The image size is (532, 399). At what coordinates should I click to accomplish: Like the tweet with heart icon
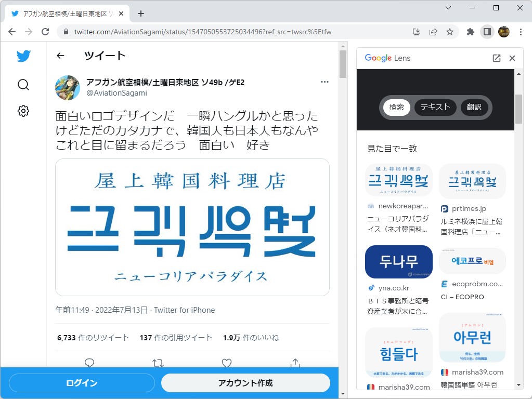(x=226, y=363)
